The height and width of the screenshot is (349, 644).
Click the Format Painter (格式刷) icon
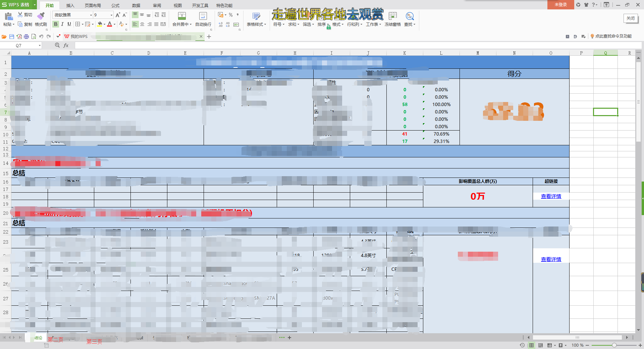(x=41, y=16)
